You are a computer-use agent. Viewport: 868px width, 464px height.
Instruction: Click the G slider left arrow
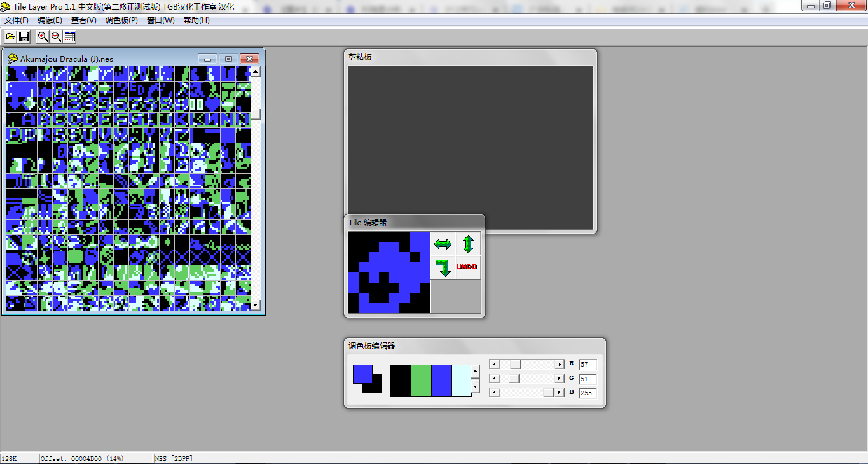[x=495, y=378]
